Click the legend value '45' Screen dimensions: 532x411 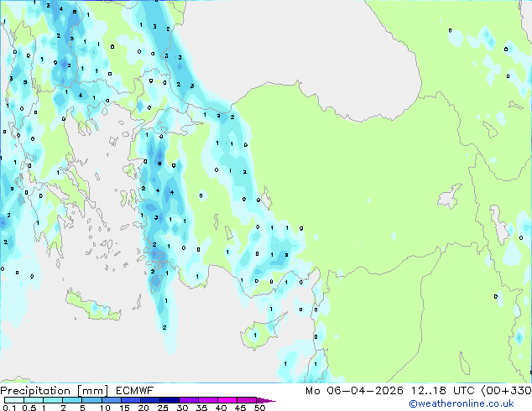240,408
